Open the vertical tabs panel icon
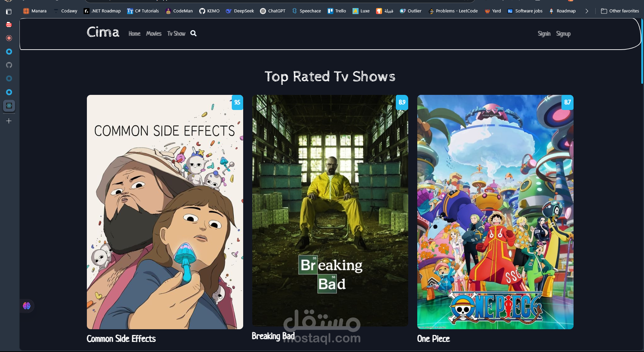The height and width of the screenshot is (352, 644). coord(9,12)
